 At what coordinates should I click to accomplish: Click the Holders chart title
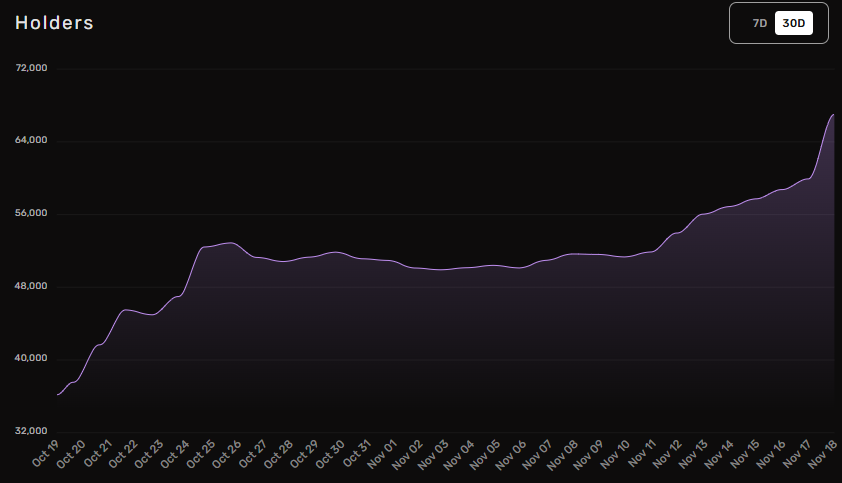coord(54,23)
